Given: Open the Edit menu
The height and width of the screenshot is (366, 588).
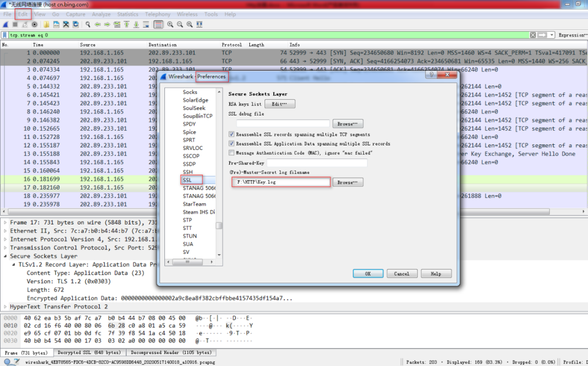Looking at the screenshot, I should [x=23, y=14].
